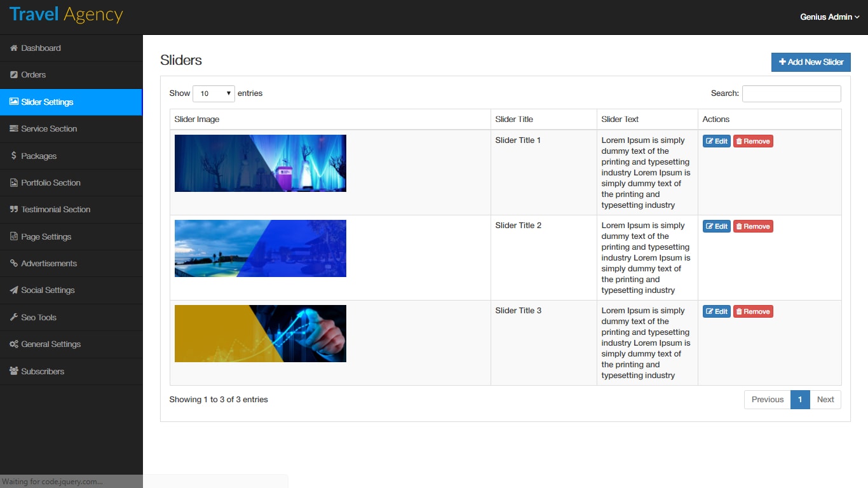Go to Page Settings
Viewport: 868px width, 488px height.
coord(71,236)
